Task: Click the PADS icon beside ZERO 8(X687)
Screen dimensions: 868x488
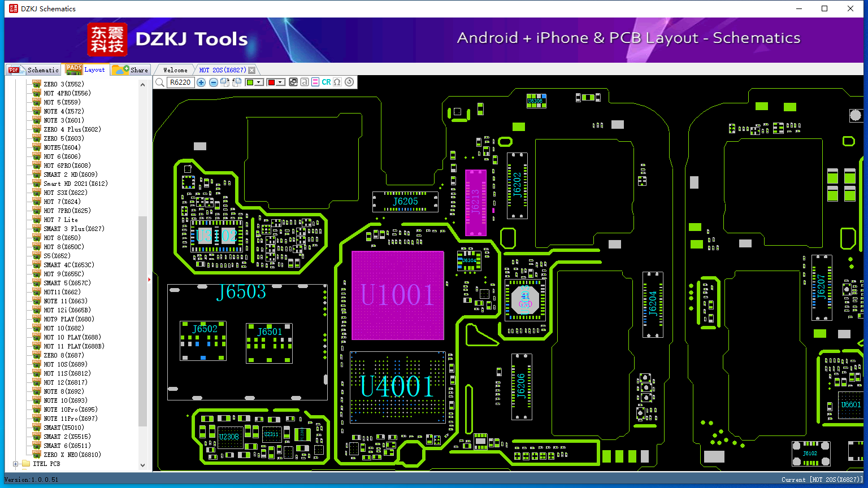Action: [x=37, y=355]
